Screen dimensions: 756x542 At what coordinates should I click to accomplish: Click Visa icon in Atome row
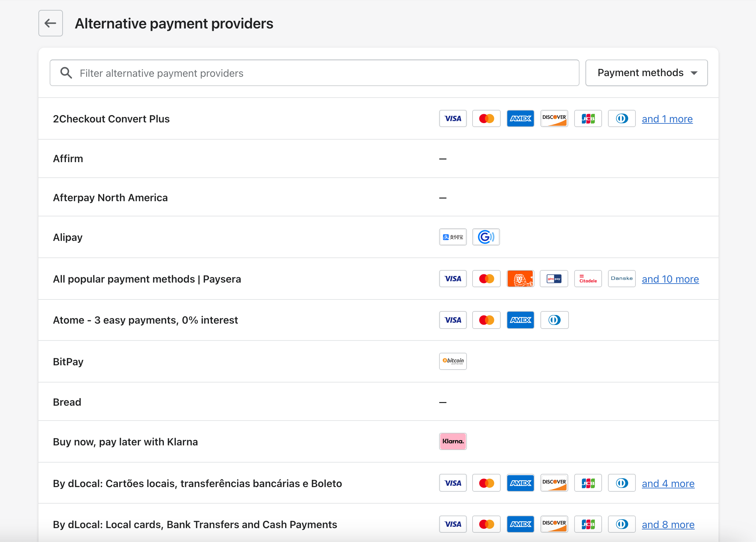453,320
